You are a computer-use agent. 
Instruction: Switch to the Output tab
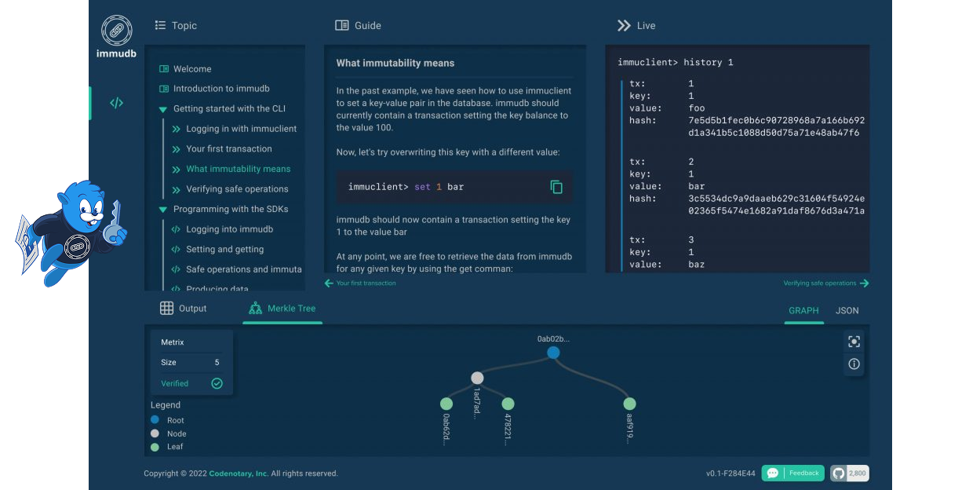[184, 309]
